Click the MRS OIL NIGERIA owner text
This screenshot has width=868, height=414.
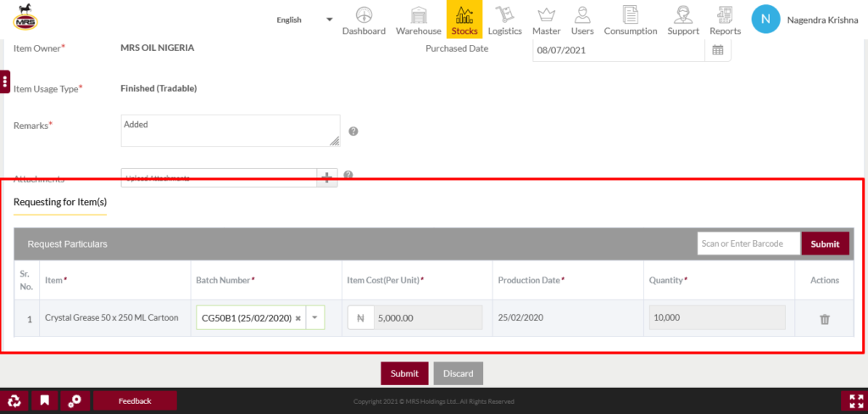(157, 48)
